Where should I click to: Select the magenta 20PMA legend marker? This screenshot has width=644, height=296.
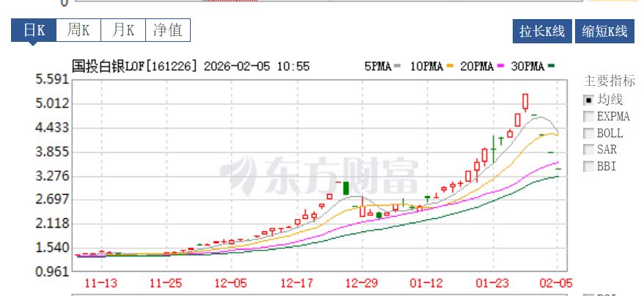(501, 66)
